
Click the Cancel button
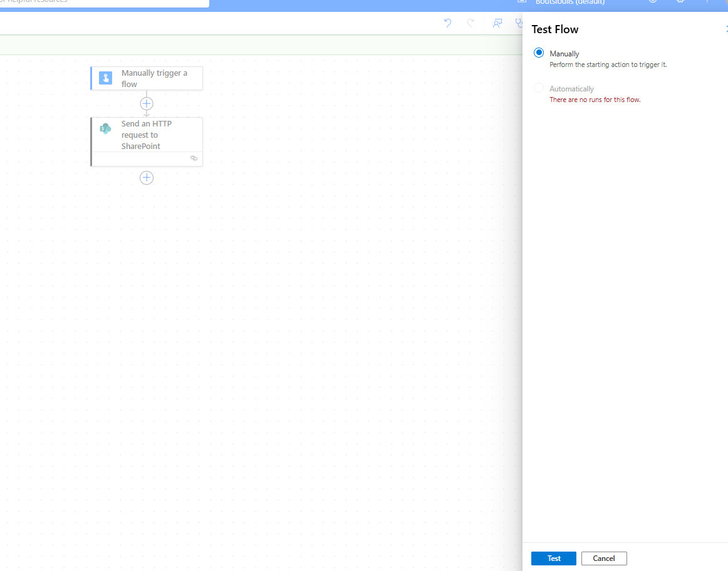coord(603,558)
